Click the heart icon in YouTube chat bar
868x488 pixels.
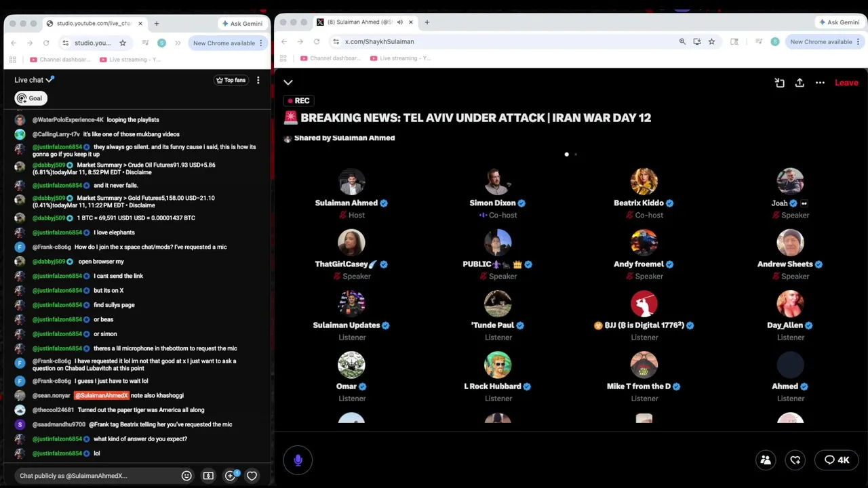pos(252,476)
